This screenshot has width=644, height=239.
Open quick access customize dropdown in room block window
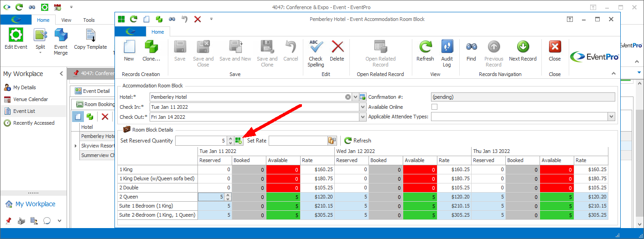pos(211,19)
